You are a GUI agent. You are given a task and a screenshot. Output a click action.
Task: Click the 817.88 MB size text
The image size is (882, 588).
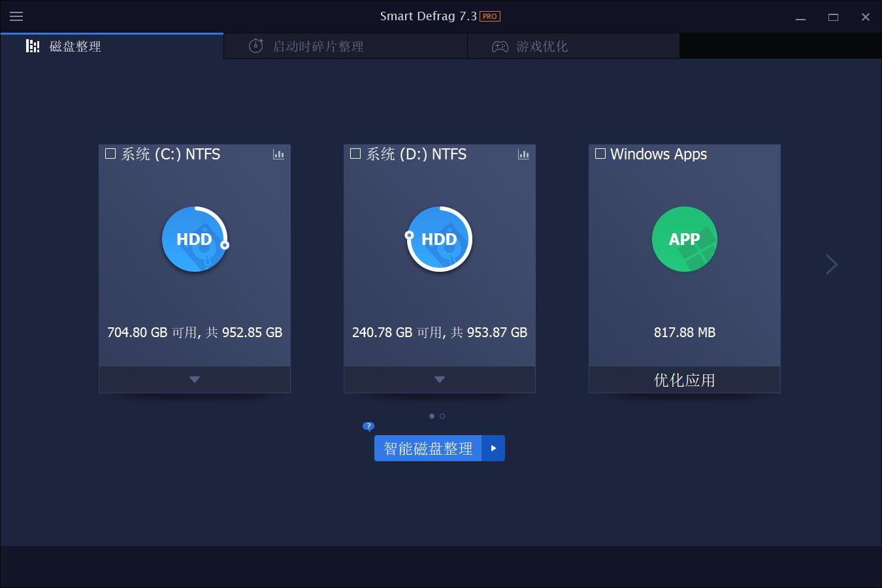(685, 333)
